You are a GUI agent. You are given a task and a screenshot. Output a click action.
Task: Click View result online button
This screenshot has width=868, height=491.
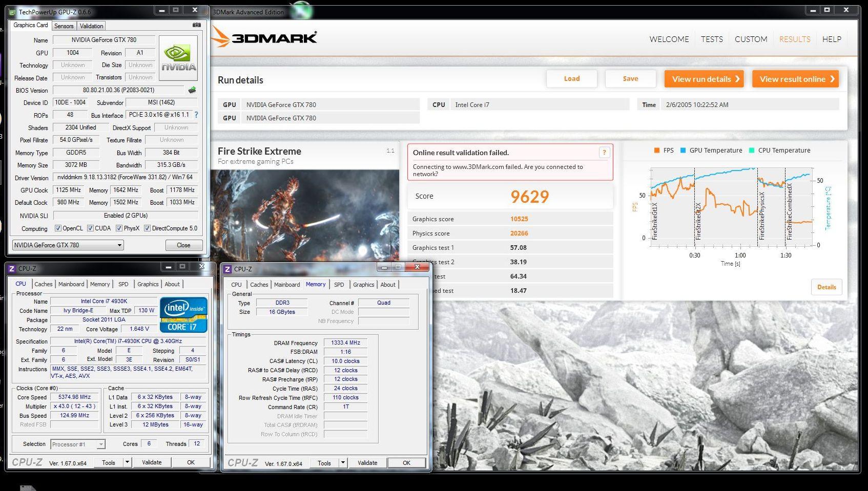coord(795,79)
